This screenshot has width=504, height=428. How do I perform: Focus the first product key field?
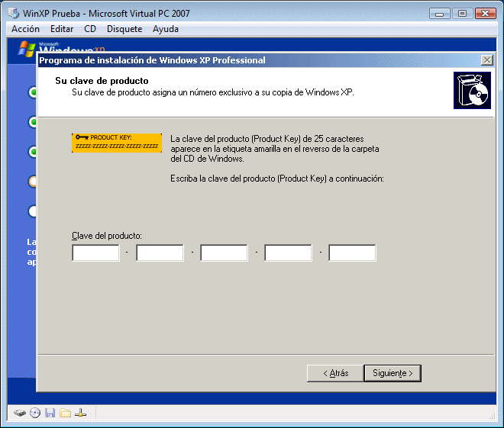[95, 253]
